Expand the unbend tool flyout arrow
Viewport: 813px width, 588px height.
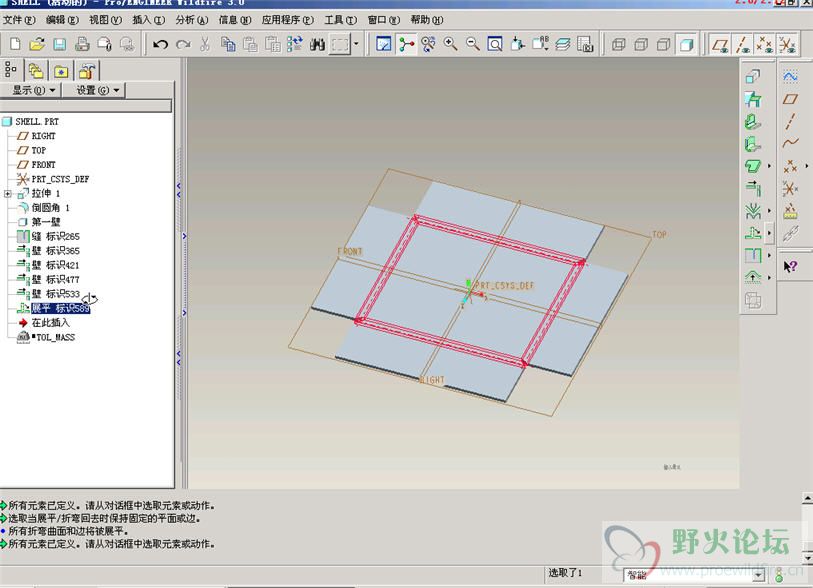coord(769,233)
